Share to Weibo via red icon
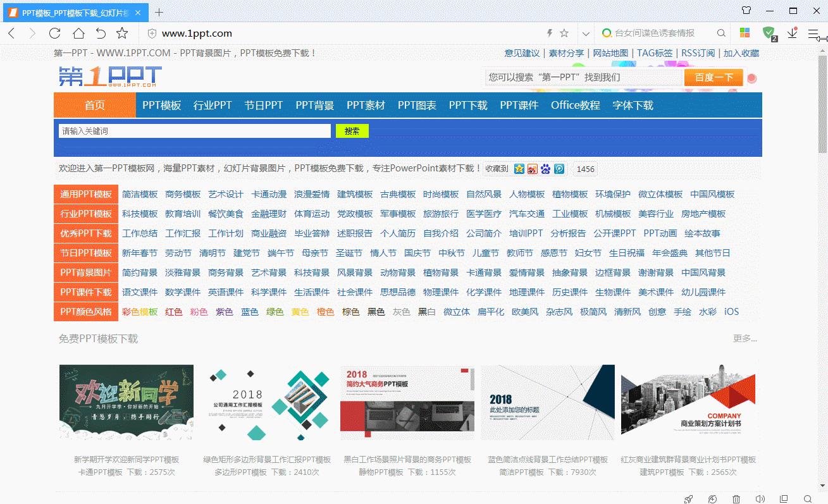The image size is (828, 504). (533, 169)
